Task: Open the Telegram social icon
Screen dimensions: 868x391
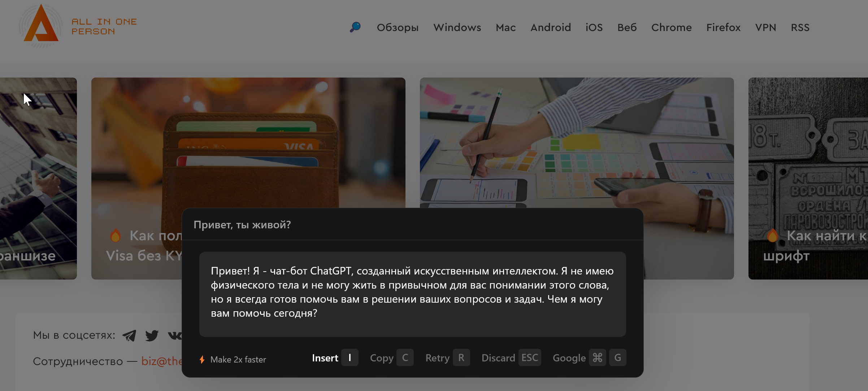Action: [x=129, y=335]
